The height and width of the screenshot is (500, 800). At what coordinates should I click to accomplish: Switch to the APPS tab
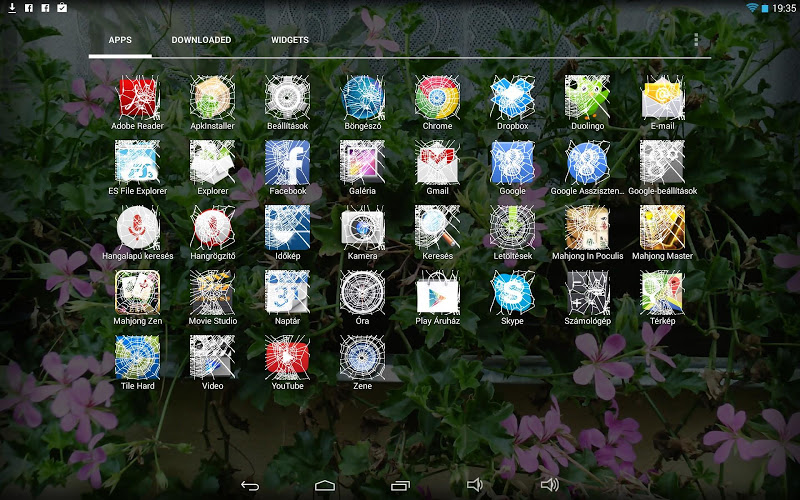tap(120, 40)
